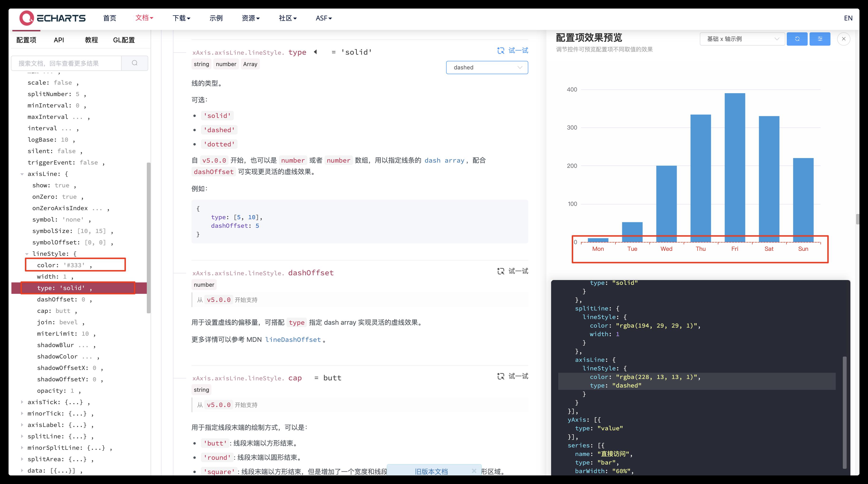Open the 基础 x 轴示例 dropdown
Viewport: 868px width, 484px height.
tap(742, 39)
